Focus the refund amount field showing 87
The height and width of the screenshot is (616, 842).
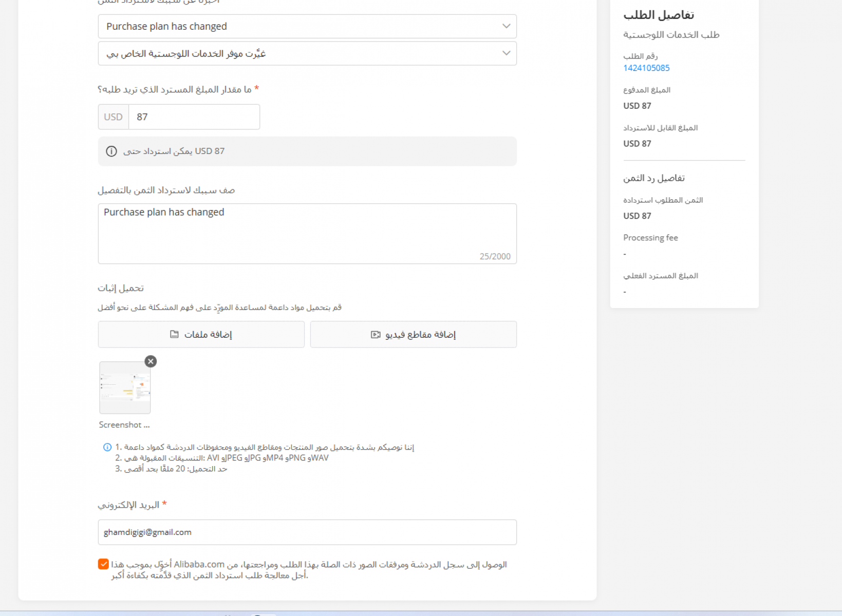pos(194,117)
